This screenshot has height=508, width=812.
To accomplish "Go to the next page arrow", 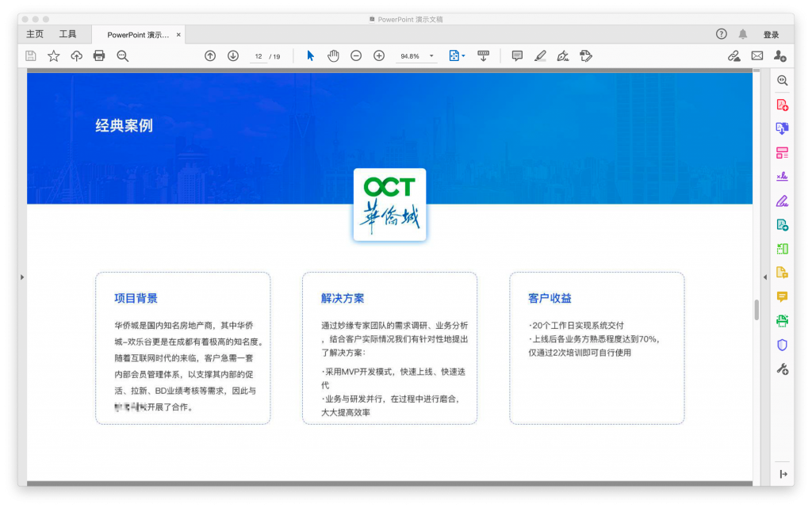I will point(233,55).
